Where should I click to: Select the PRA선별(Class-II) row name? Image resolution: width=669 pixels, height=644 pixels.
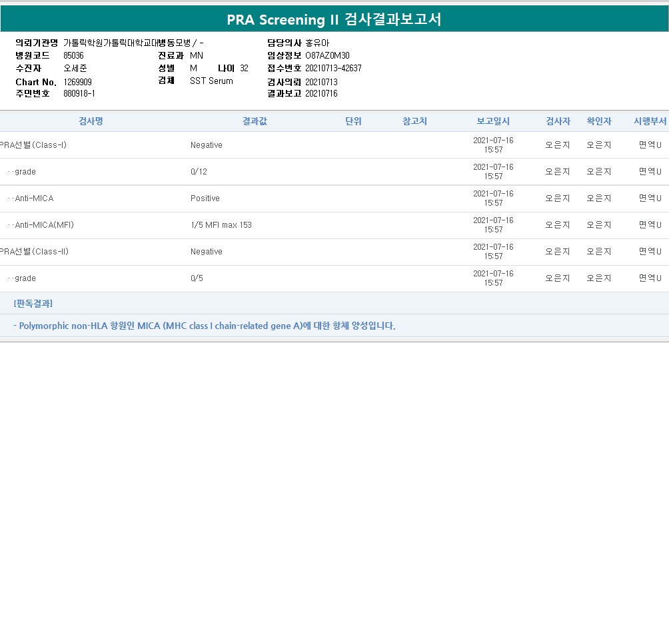tap(34, 252)
